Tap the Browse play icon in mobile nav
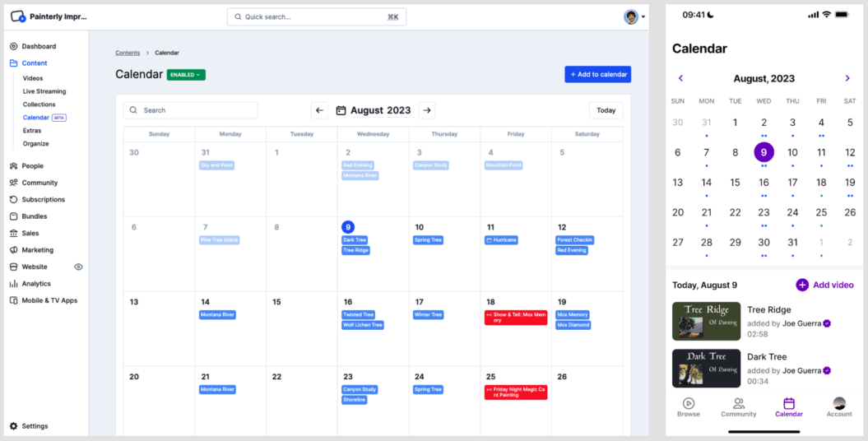Screen dimensions: 868x441 pos(688,403)
